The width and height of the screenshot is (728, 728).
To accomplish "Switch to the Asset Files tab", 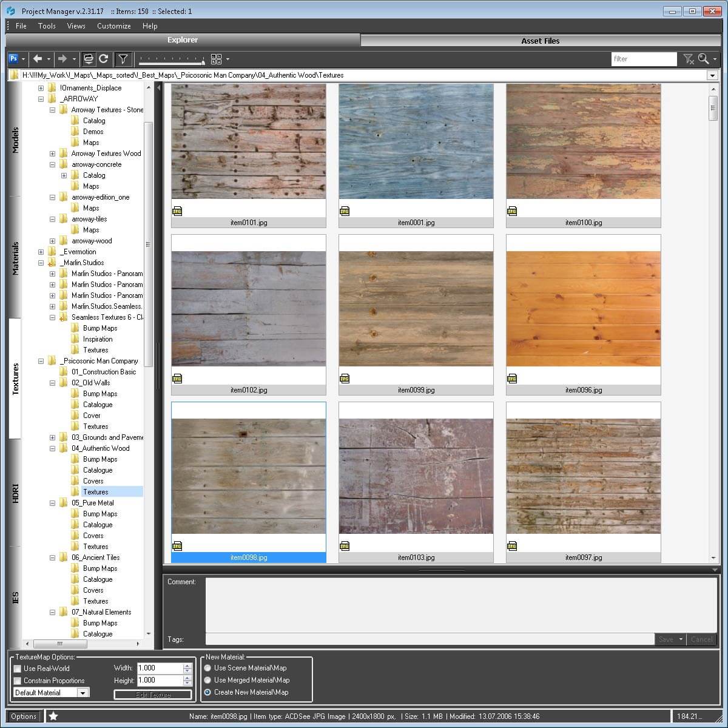I will 540,40.
